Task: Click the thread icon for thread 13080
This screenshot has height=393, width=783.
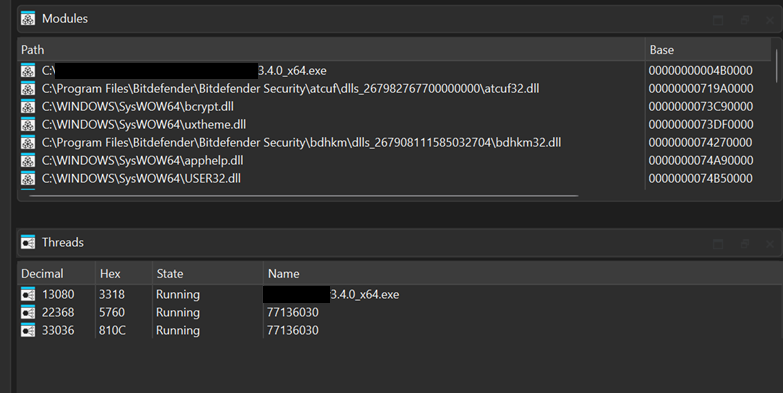Action: click(x=28, y=294)
